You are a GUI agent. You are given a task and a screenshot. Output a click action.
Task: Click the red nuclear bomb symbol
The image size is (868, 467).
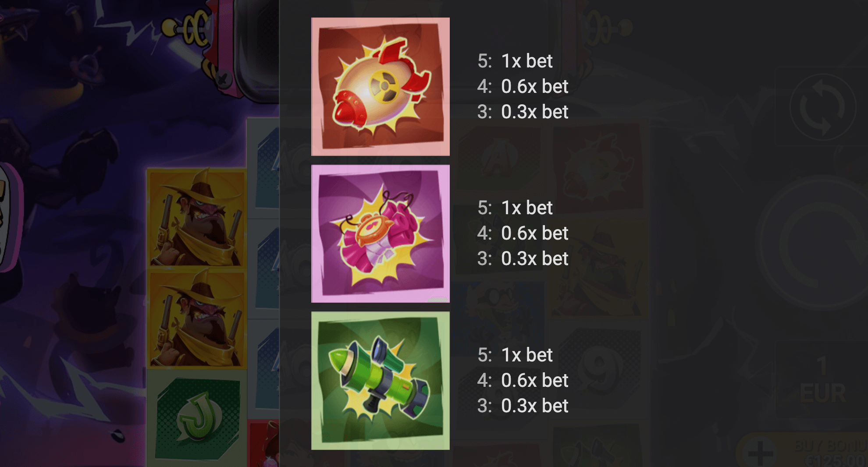[x=381, y=87]
